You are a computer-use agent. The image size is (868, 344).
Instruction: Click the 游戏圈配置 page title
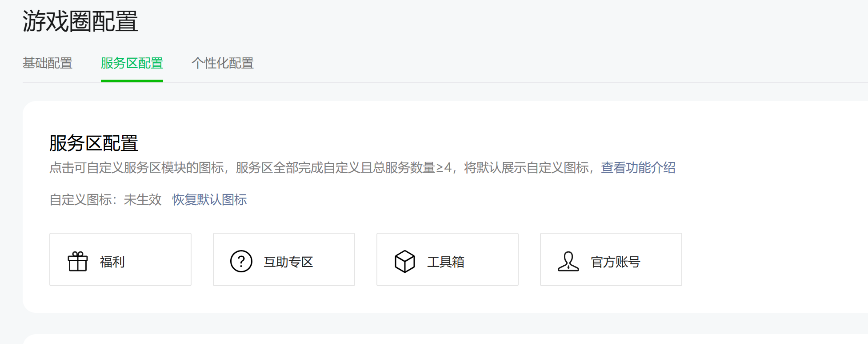coord(80,21)
